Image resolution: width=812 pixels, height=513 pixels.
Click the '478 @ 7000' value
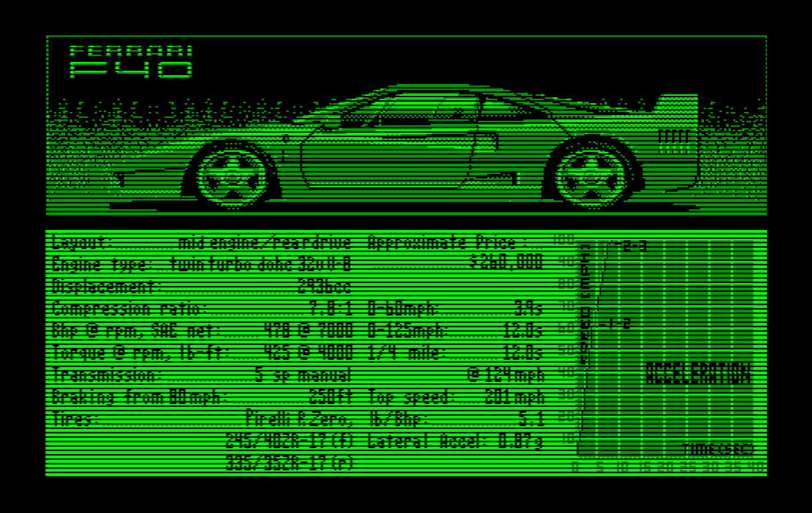(x=308, y=331)
